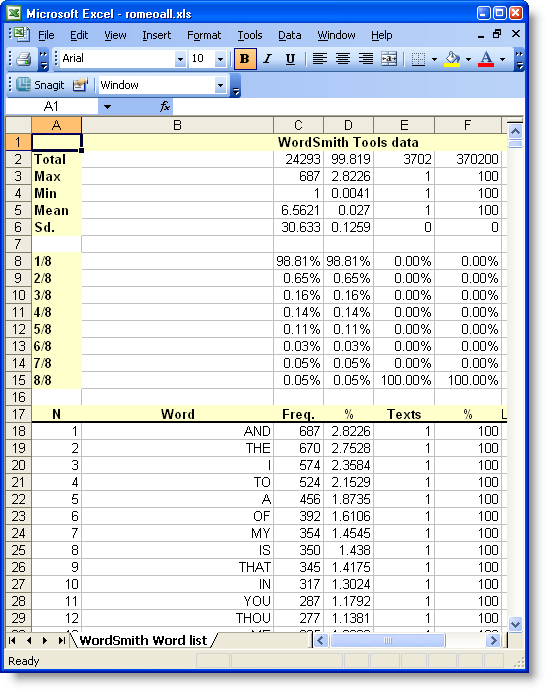This screenshot has width=545, height=689.
Task: Go to previous sheet tab arrow
Action: pyautogui.click(x=29, y=641)
